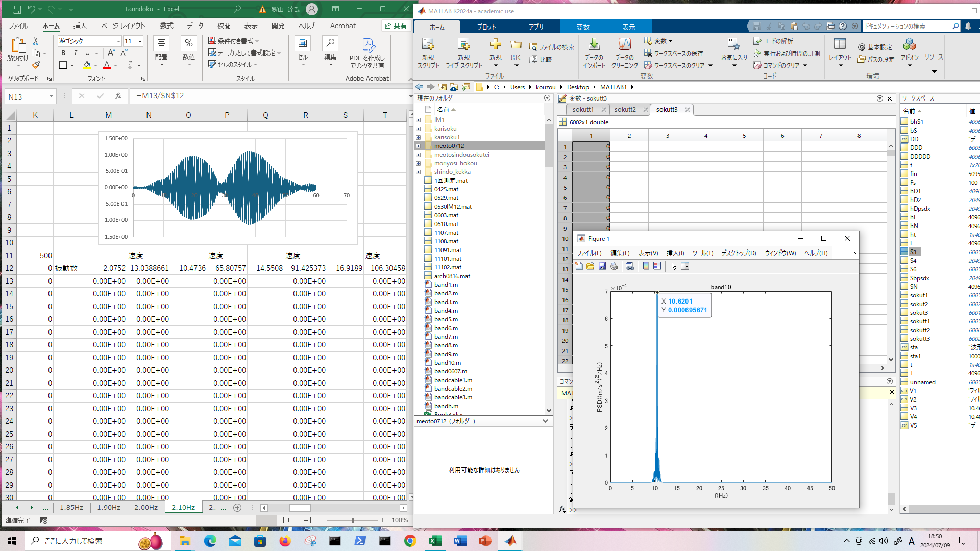The height and width of the screenshot is (551, 980).
Task: Open the Excel 数式 ribbon tab
Action: [166, 26]
